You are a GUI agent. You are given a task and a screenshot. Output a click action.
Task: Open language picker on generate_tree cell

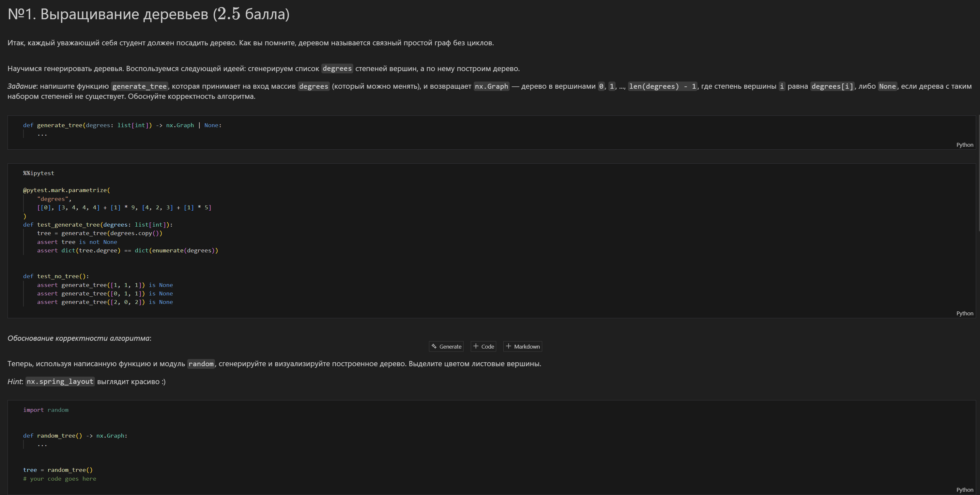point(964,145)
